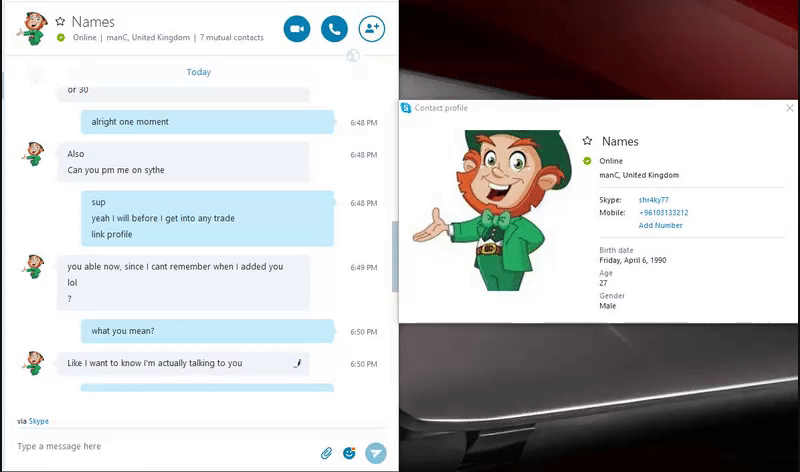Click the 'link profile' message line
800x472 pixels.
tap(112, 234)
